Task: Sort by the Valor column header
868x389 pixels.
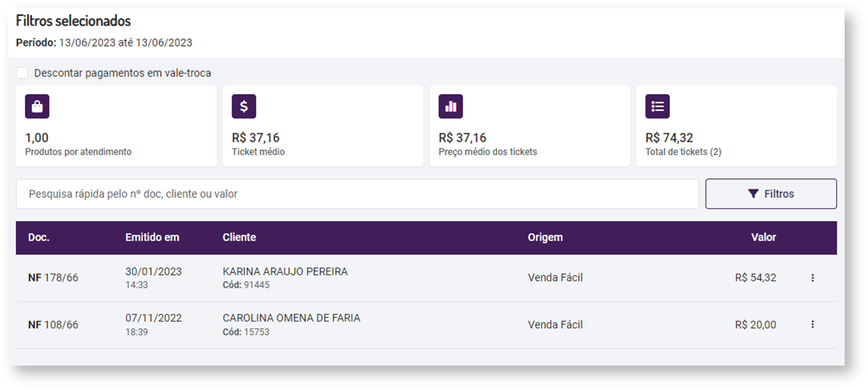Action: pyautogui.click(x=763, y=237)
